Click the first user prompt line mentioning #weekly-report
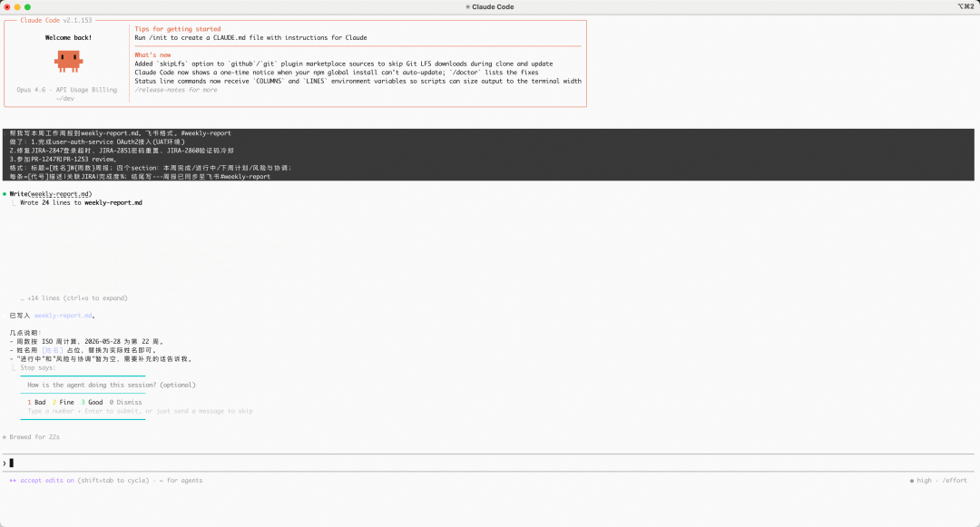This screenshot has width=980, height=527. coord(120,133)
